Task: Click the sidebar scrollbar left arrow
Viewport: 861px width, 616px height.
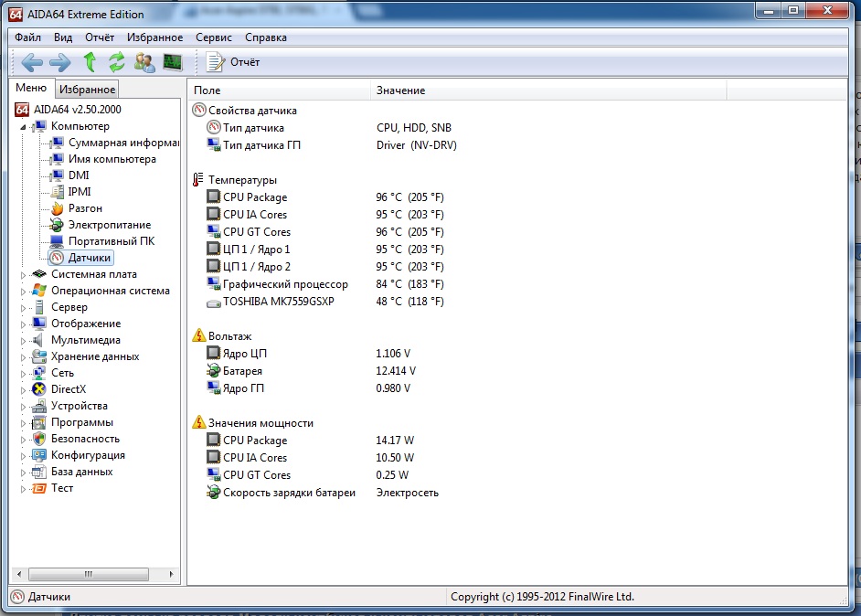Action: tap(19, 574)
